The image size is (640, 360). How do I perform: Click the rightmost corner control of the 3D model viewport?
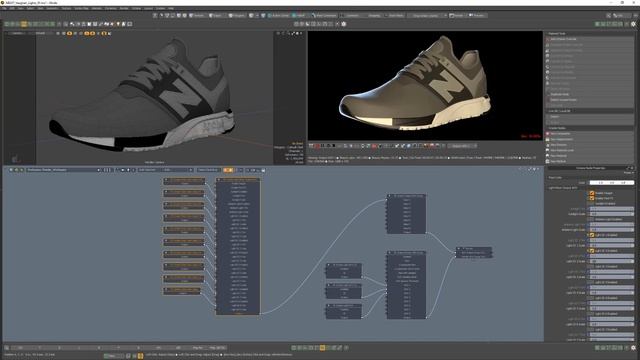click(x=301, y=33)
